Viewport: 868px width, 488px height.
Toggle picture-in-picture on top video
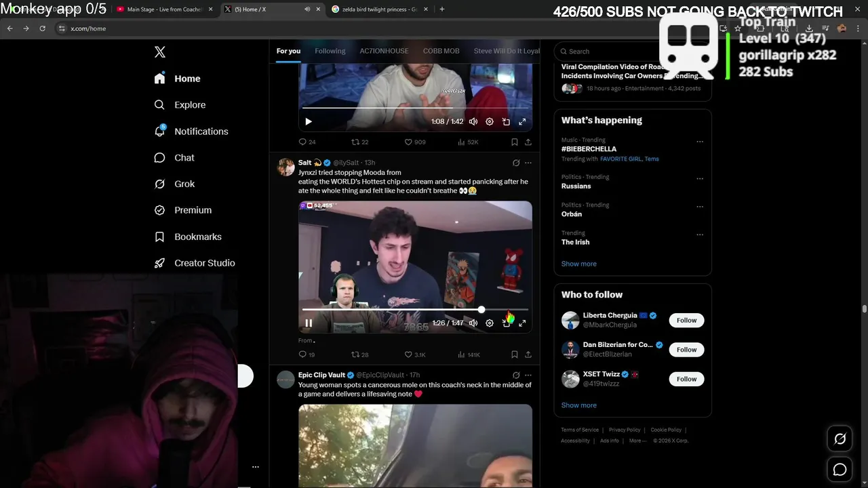[506, 122]
